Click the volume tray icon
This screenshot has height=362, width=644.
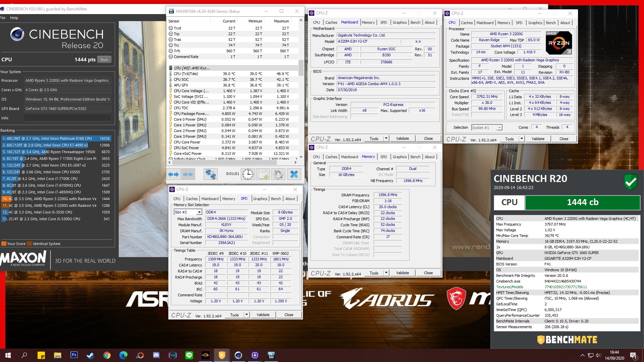[x=598, y=355]
